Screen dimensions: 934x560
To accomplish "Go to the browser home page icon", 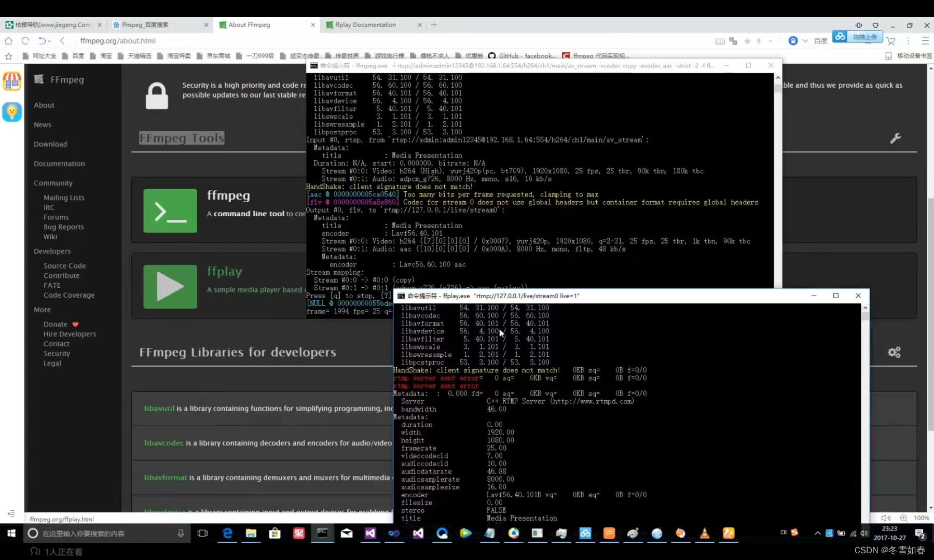I will 8,40.
